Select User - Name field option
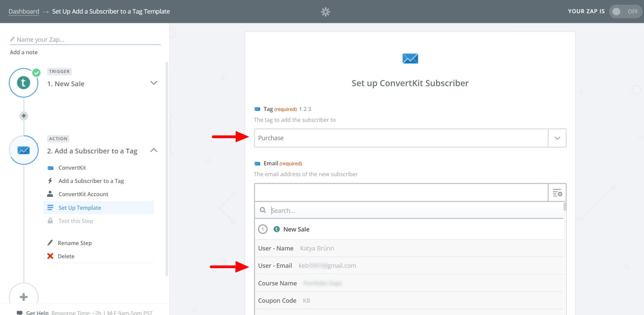Image resolution: width=644 pixels, height=315 pixels. [409, 248]
